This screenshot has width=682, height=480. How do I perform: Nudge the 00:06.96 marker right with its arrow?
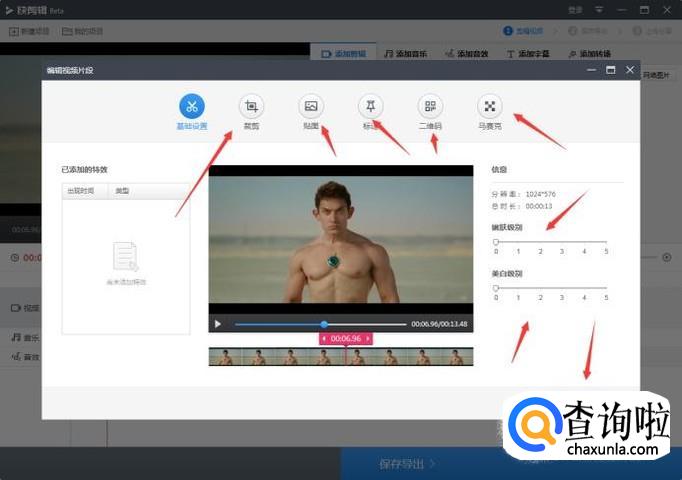[x=368, y=338]
